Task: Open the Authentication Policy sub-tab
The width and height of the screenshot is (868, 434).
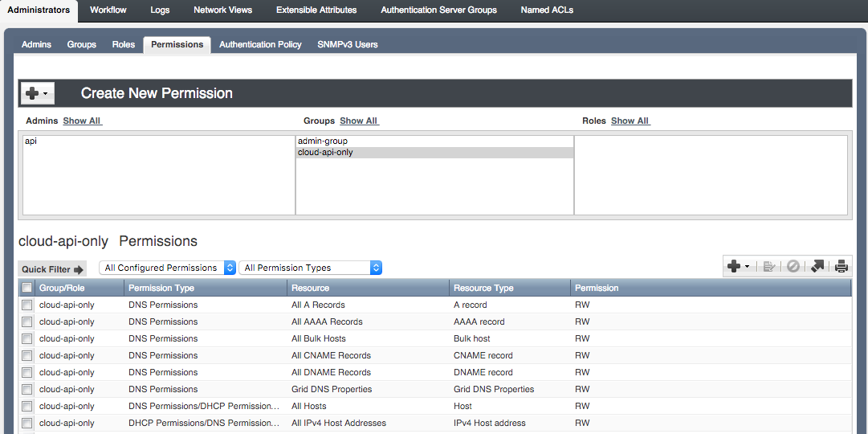Action: coord(260,44)
